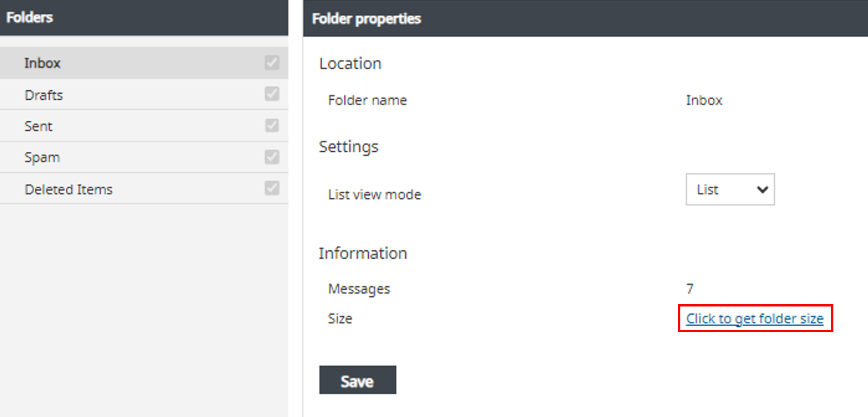Toggle the Inbox subscription checkbox
The width and height of the screenshot is (868, 417).
tap(273, 62)
